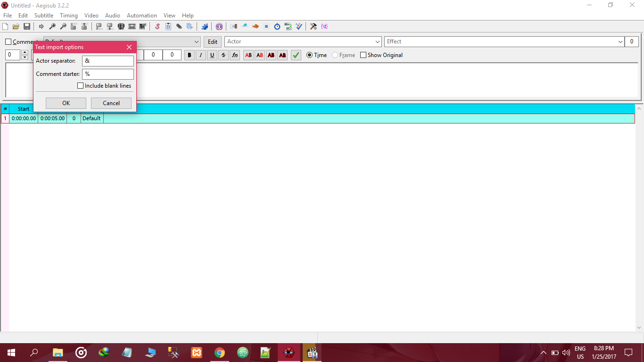Click the Select visible lines grid icon
This screenshot has height=362, width=644.
point(121,26)
